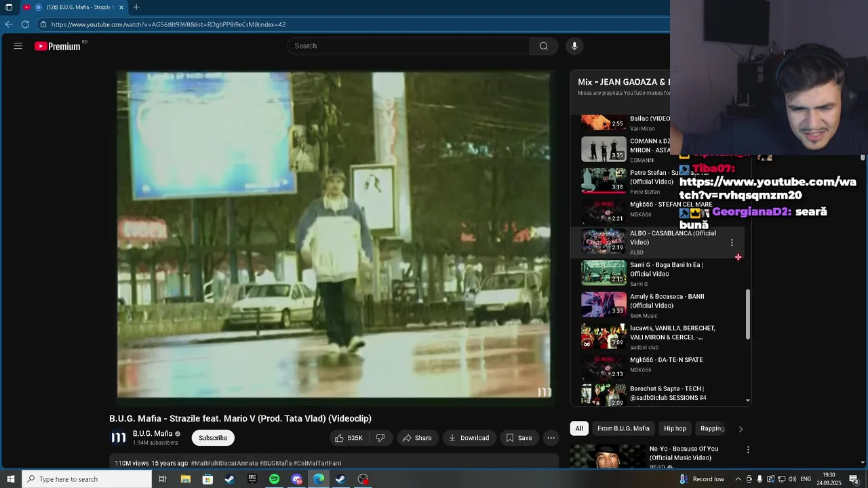Select the Rapping filter chip
The image size is (868, 488).
click(x=712, y=428)
